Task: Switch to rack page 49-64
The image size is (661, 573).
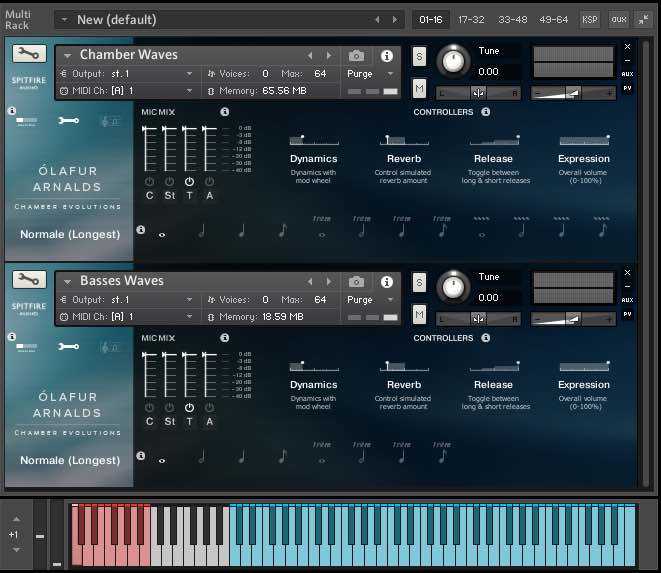Action: [x=554, y=19]
